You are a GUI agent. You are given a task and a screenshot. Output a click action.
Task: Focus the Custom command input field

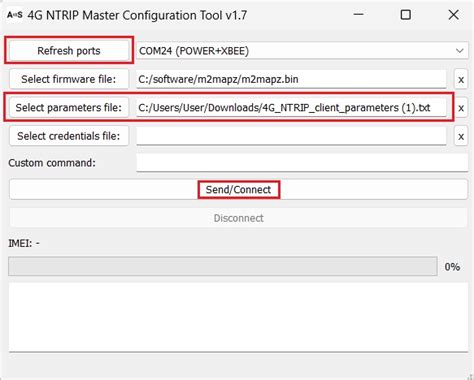click(302, 163)
